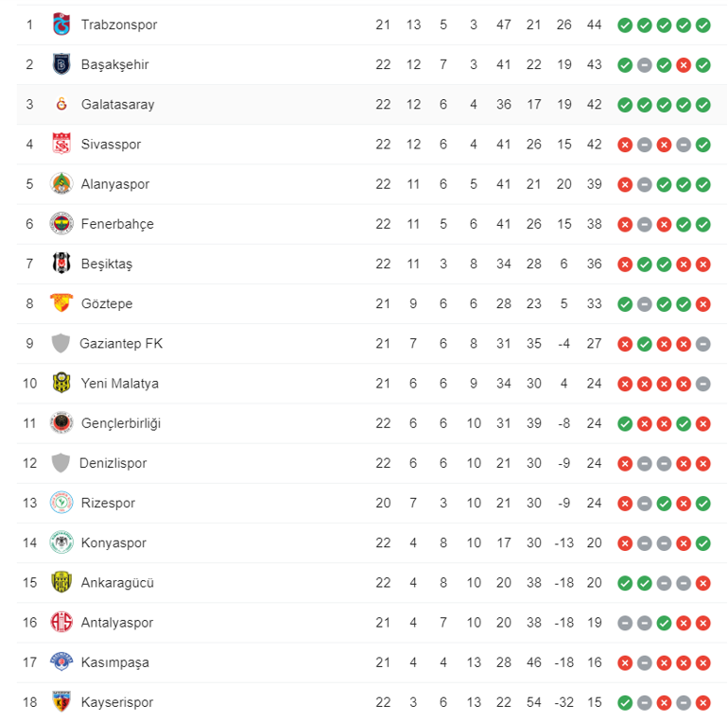Click Sivasspor's green win form icon
Screen dimensions: 728x721
click(703, 145)
